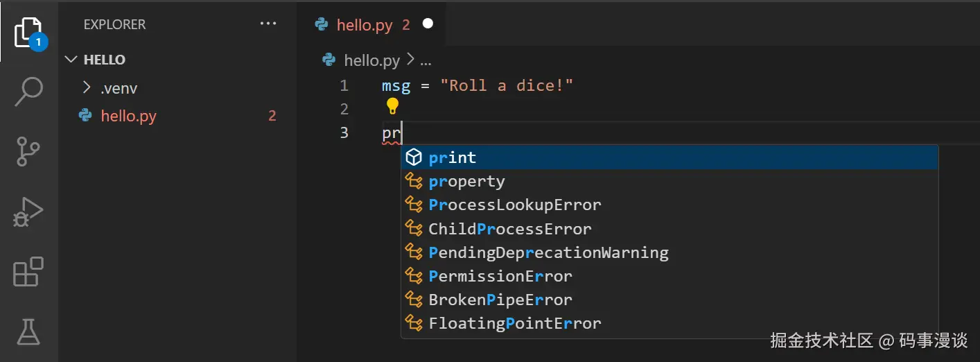Place cursor on line 1 code

click(x=478, y=86)
